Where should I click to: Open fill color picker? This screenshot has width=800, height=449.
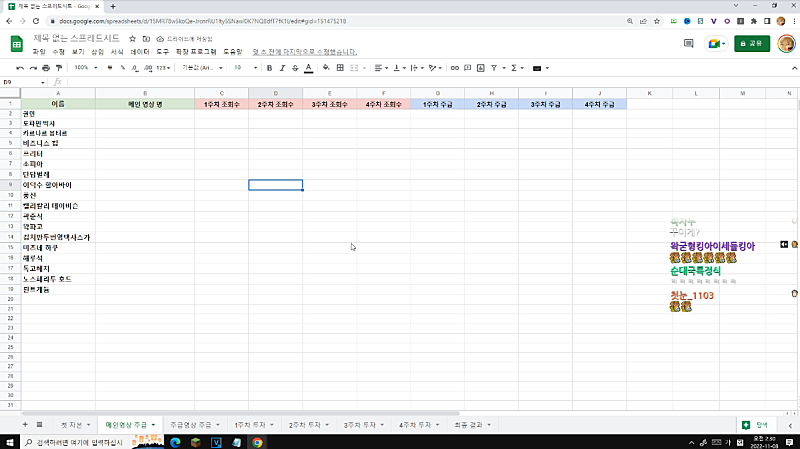click(326, 68)
